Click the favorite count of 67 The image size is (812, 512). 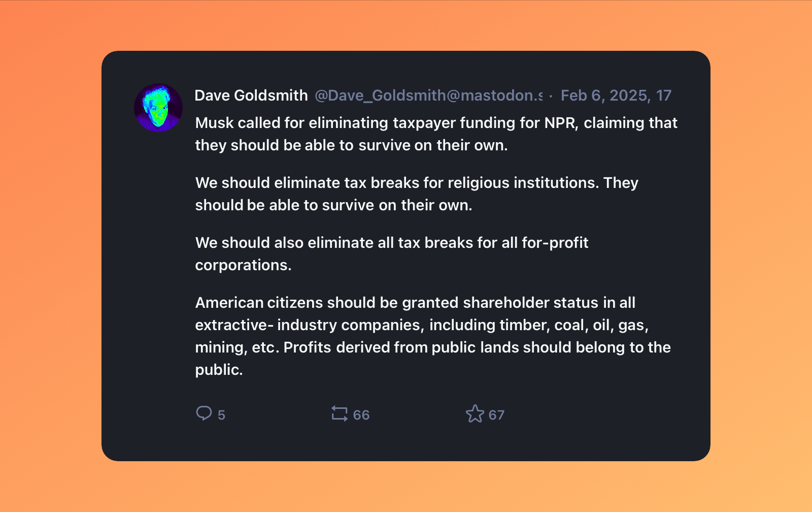click(496, 415)
